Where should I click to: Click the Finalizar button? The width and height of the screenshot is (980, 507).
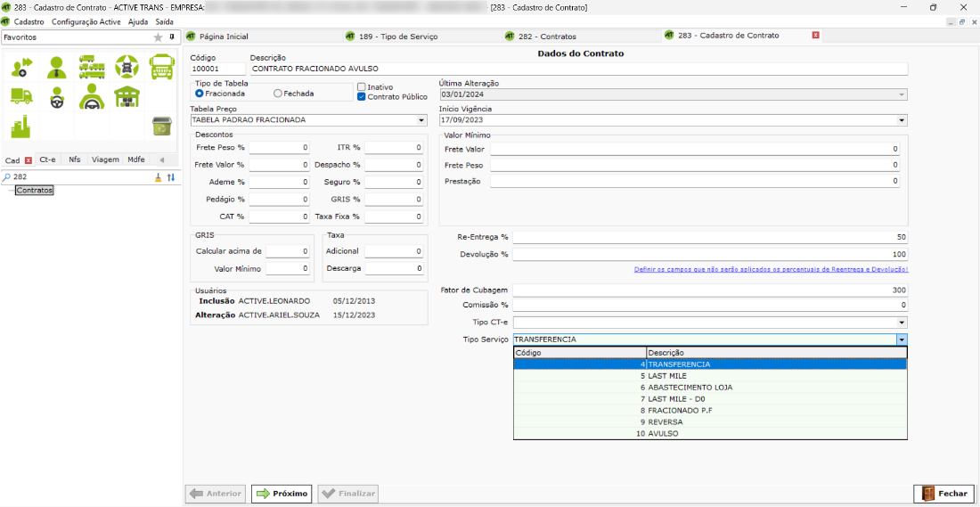pos(347,494)
